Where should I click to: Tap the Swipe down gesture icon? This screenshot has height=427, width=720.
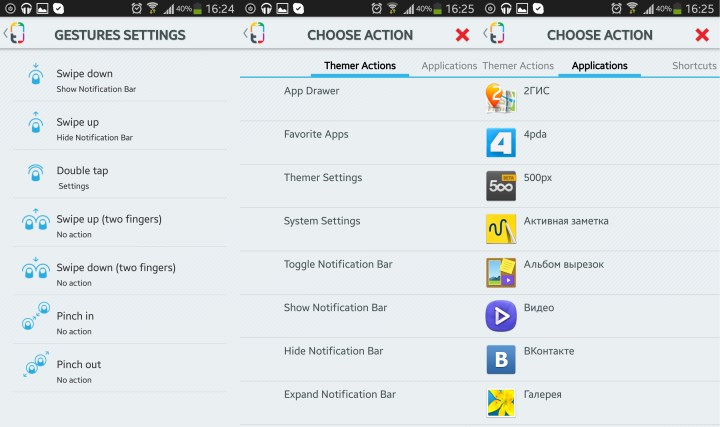click(35, 76)
